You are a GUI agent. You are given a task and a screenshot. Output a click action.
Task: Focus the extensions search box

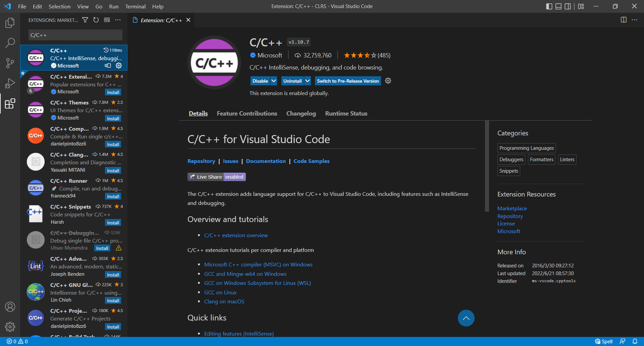pyautogui.click(x=75, y=35)
